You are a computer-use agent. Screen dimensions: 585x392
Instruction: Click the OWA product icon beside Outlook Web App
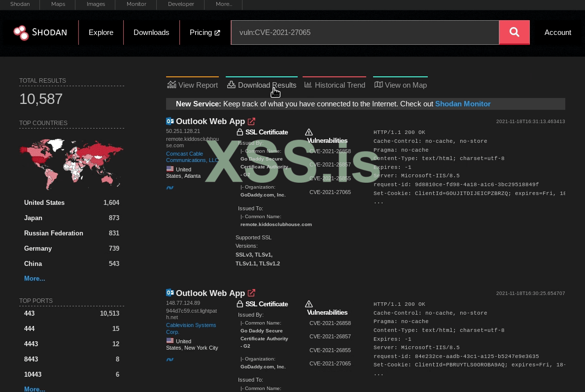point(170,121)
